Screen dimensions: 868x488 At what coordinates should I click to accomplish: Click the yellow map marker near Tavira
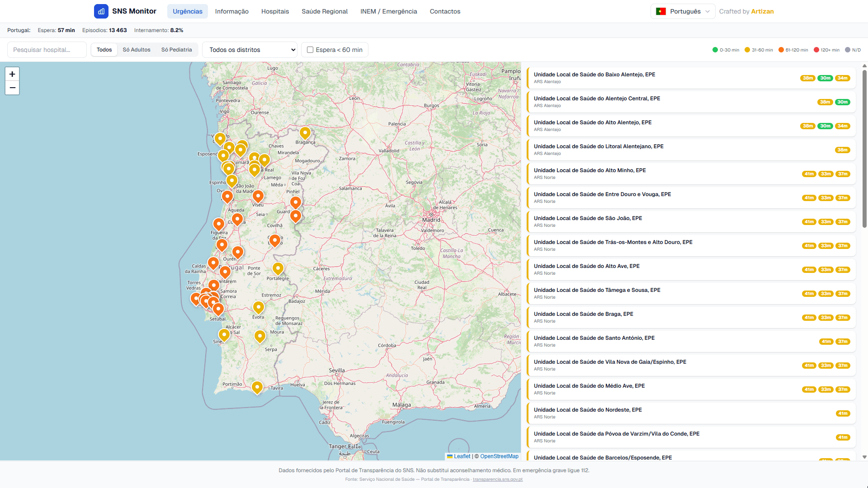tap(257, 387)
